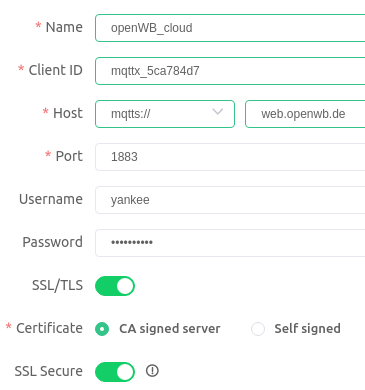Click the Certificate label
The width and height of the screenshot is (365, 390).
pos(49,328)
